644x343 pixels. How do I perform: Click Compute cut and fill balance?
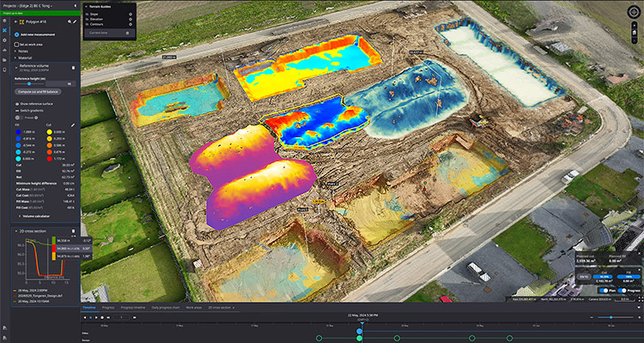coord(38,92)
